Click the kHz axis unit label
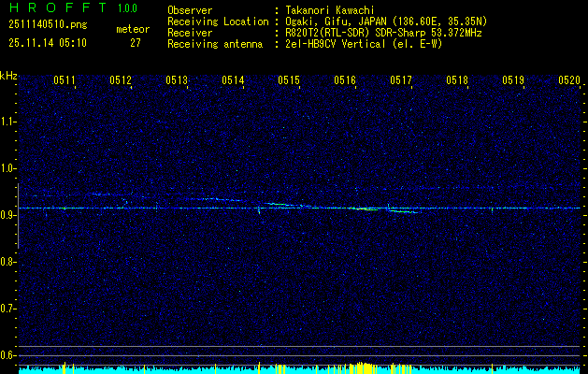The width and height of the screenshot is (588, 374). click(9, 76)
